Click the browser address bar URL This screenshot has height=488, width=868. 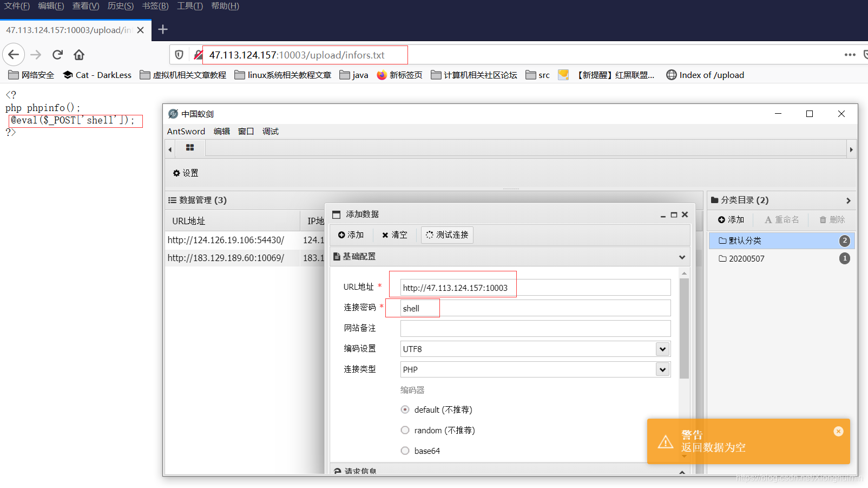[297, 55]
